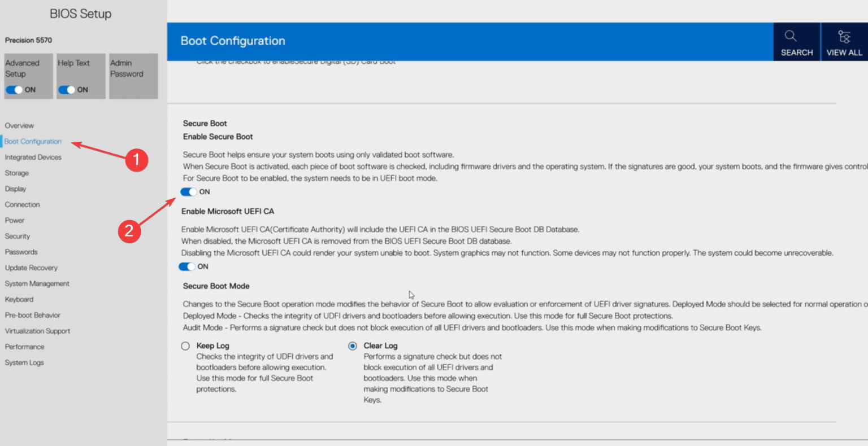This screenshot has width=868, height=446.
Task: Go to the Update Recovery section
Action: coord(31,268)
